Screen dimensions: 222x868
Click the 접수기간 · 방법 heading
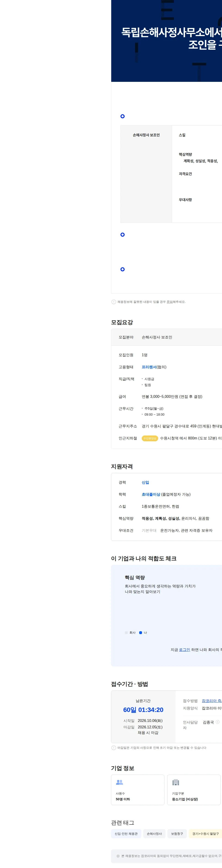pos(129,684)
